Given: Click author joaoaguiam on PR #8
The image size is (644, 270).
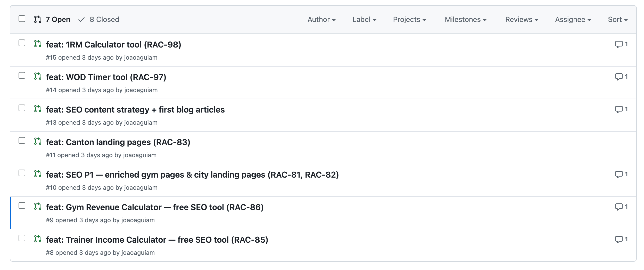Looking at the screenshot, I should pos(138,253).
